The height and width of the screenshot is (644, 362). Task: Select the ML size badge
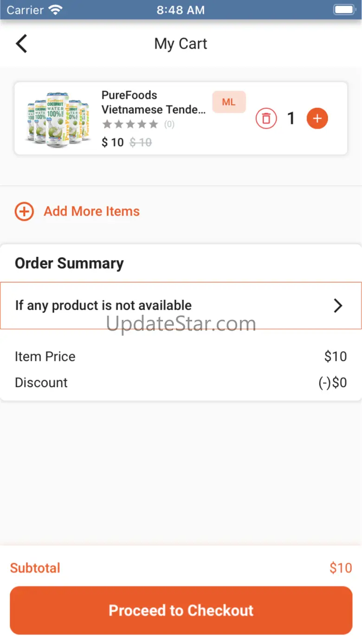point(229,102)
